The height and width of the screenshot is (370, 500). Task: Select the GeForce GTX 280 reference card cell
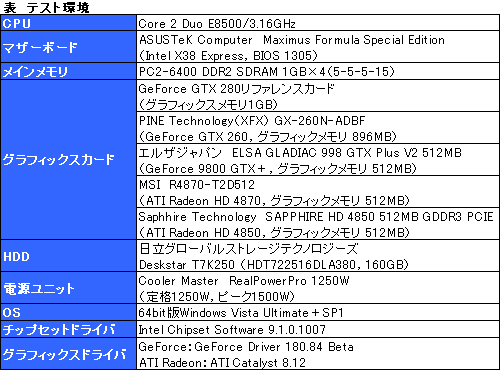(318, 96)
